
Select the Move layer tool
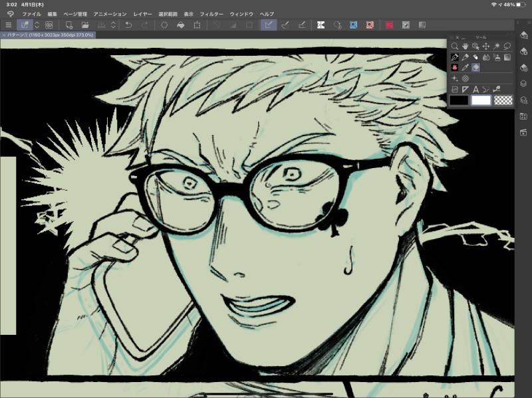click(486, 47)
